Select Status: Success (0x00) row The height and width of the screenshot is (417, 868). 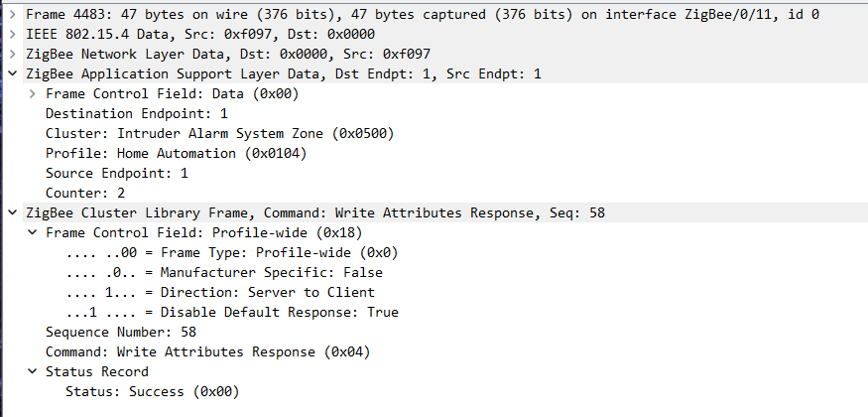tap(152, 391)
